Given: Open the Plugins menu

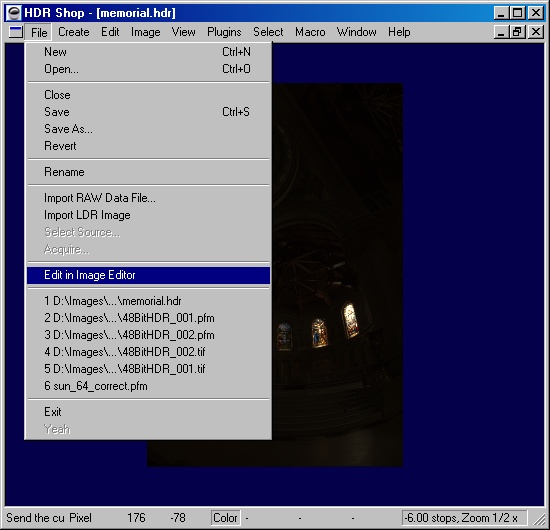Looking at the screenshot, I should click(224, 32).
